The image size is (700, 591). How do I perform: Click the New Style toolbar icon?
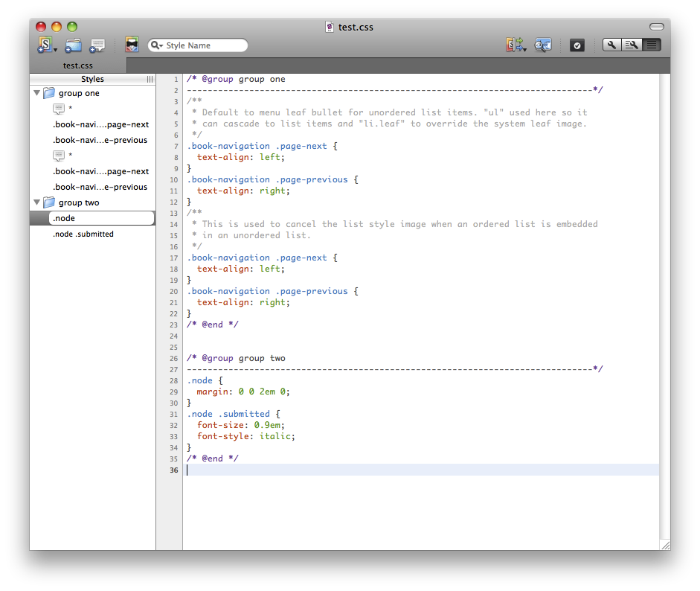(47, 45)
